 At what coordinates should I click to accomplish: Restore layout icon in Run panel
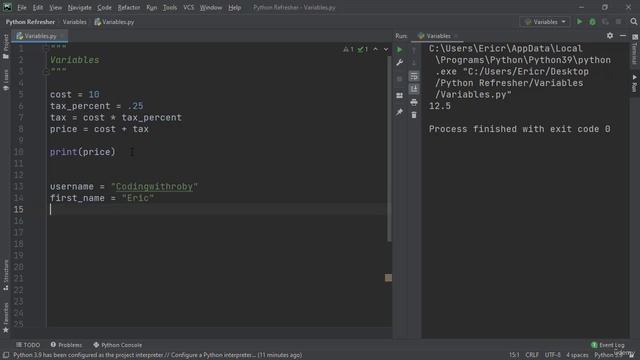click(x=400, y=96)
